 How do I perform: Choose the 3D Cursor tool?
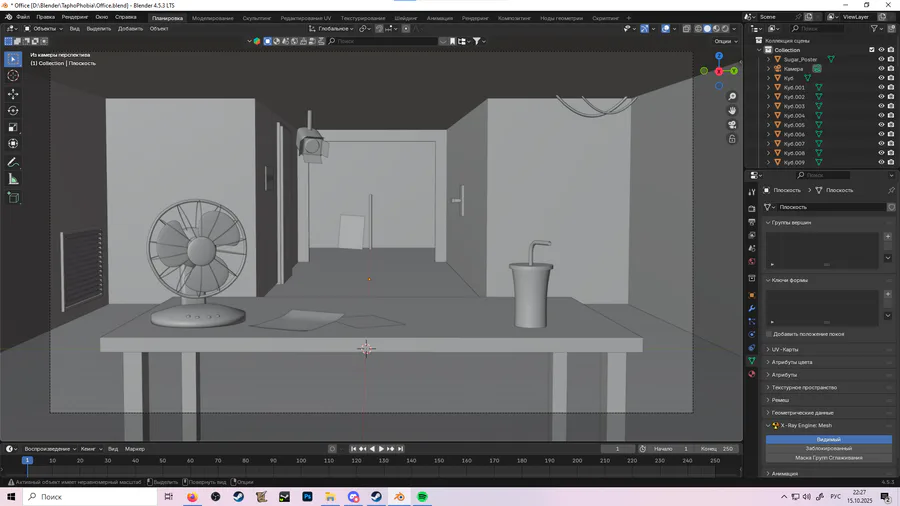click(13, 76)
